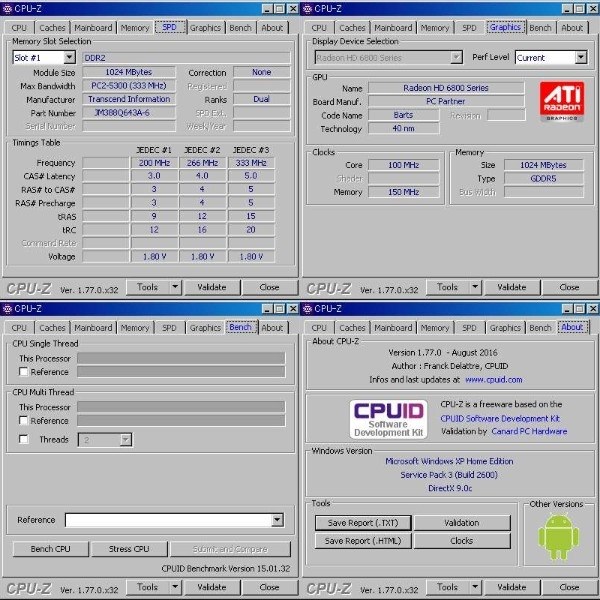Click Close button in Bench window
Viewport: 600px width, 600px height.
coord(269,587)
